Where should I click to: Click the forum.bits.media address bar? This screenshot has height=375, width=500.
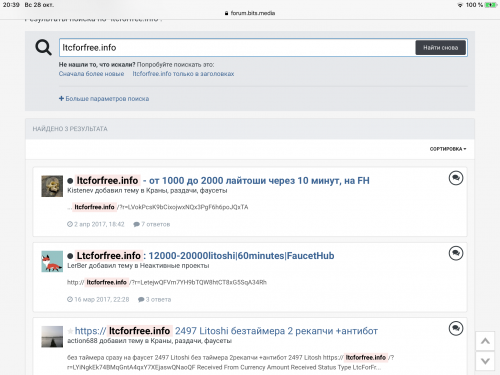click(x=250, y=13)
